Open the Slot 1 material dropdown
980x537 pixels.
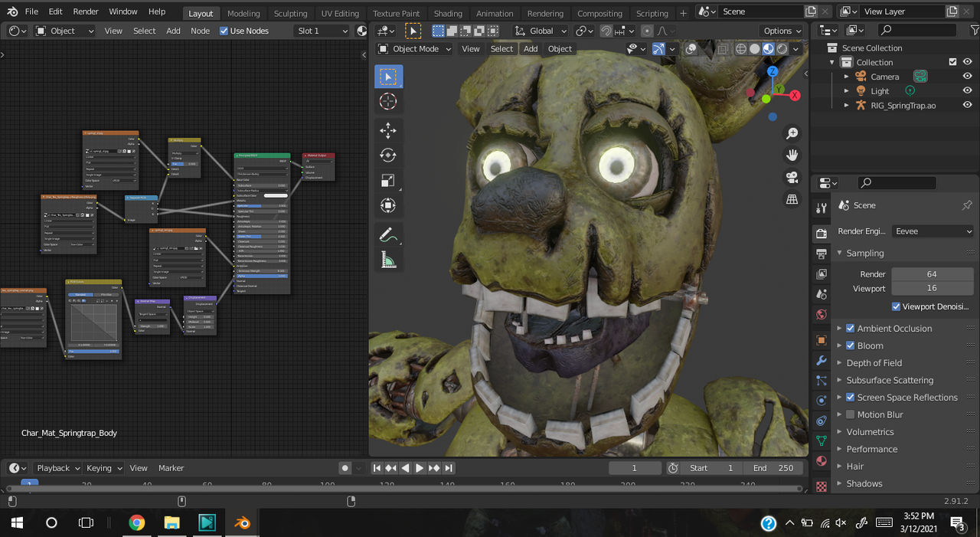pyautogui.click(x=322, y=31)
